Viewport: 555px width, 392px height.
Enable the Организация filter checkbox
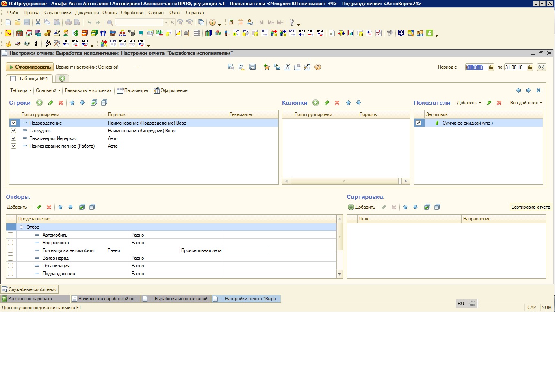point(11,266)
